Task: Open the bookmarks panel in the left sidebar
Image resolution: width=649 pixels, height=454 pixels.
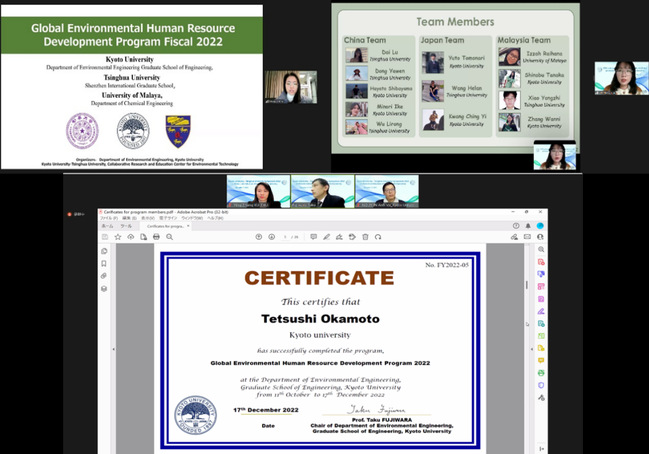Action: point(104,264)
